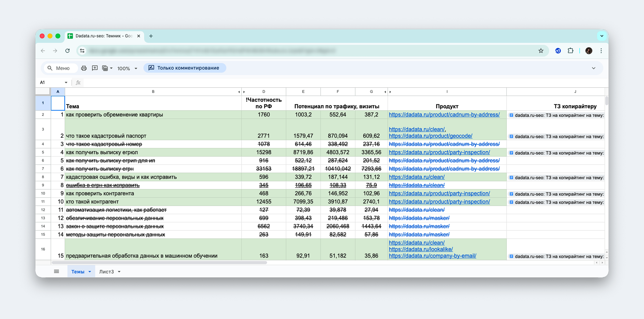
Task: Click the print icon in toolbar
Action: point(84,68)
